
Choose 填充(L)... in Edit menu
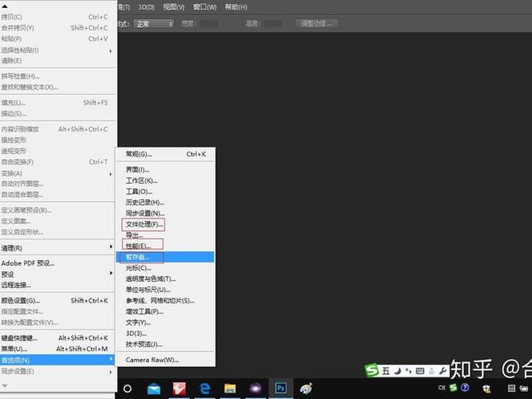[x=57, y=102]
